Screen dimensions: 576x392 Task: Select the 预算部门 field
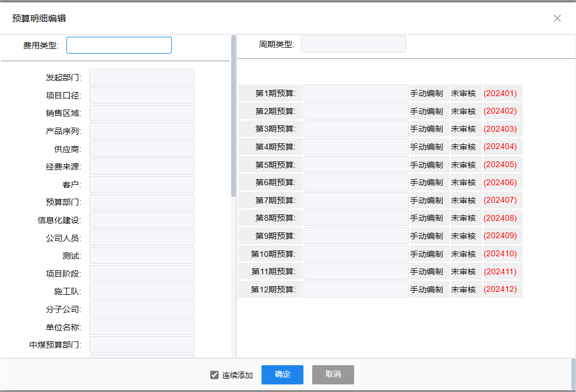tap(142, 202)
